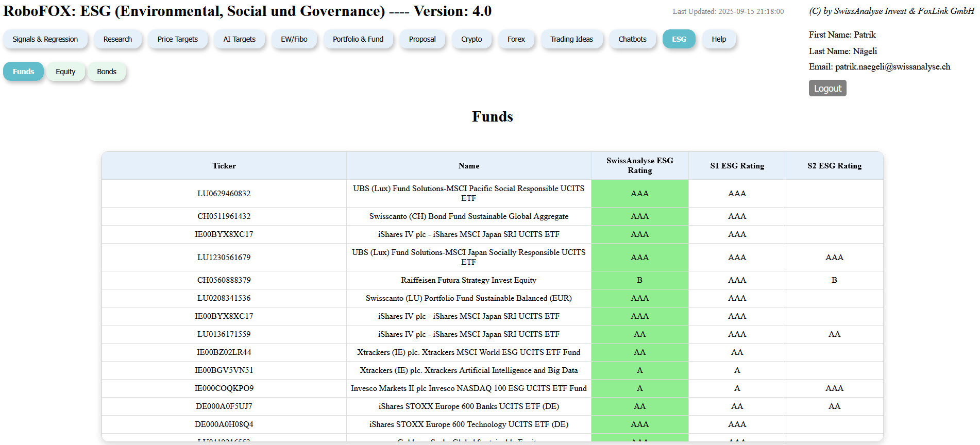Click S2 rating B in Raiffeisen Futura row
The width and height of the screenshot is (980, 445).
(x=835, y=280)
